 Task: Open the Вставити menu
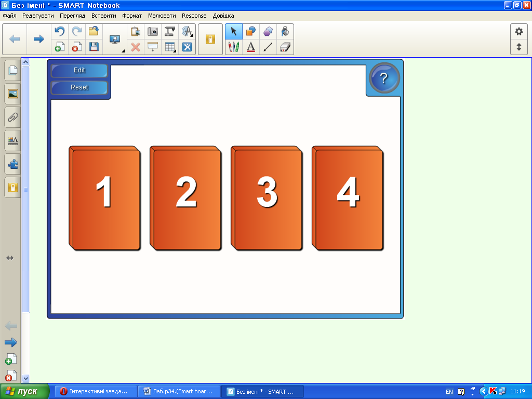coord(103,16)
